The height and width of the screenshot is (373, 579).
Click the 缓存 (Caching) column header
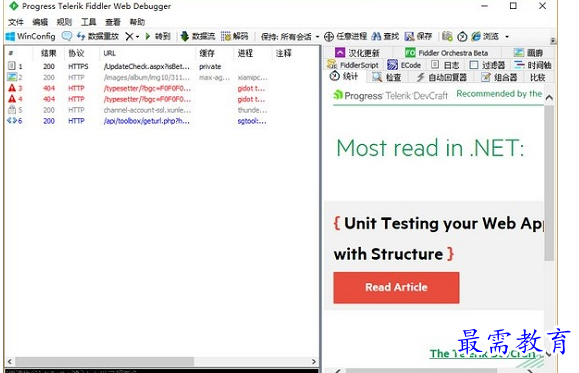click(x=207, y=53)
